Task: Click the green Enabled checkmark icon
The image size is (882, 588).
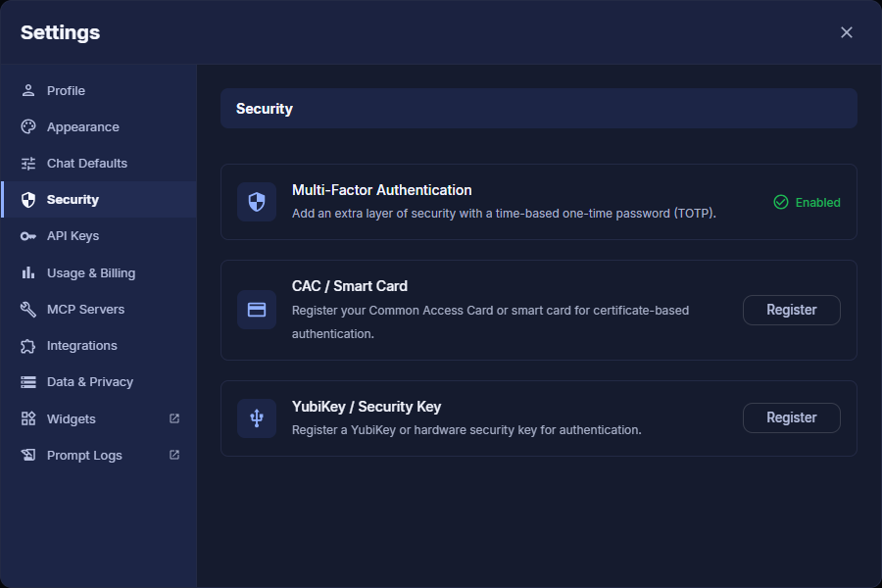Action: 781,202
